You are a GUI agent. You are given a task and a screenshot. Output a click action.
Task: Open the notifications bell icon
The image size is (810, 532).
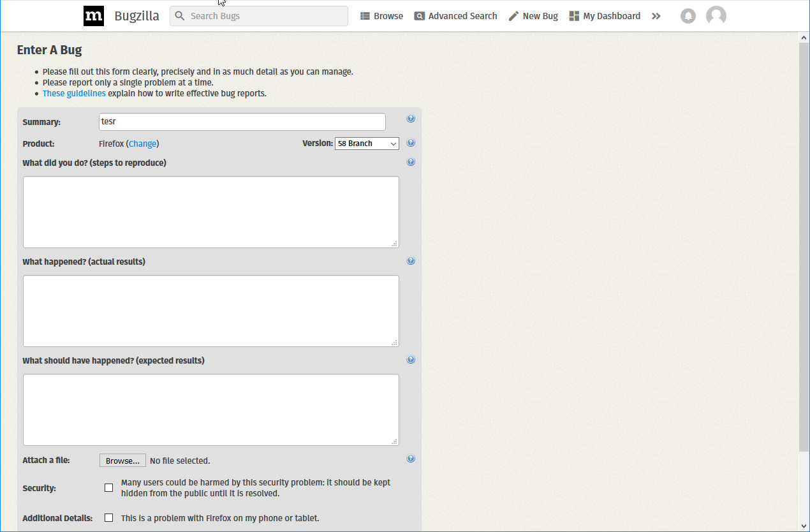coord(688,16)
